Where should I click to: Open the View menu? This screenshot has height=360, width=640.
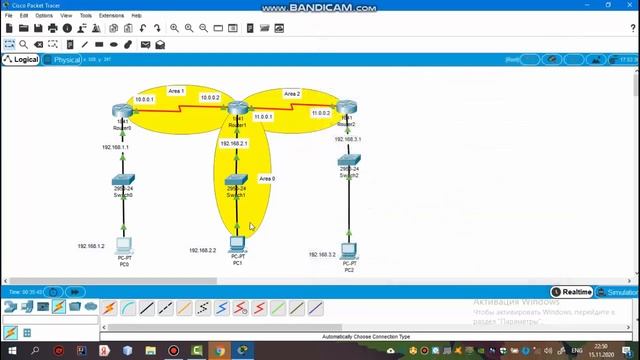pyautogui.click(x=66, y=16)
